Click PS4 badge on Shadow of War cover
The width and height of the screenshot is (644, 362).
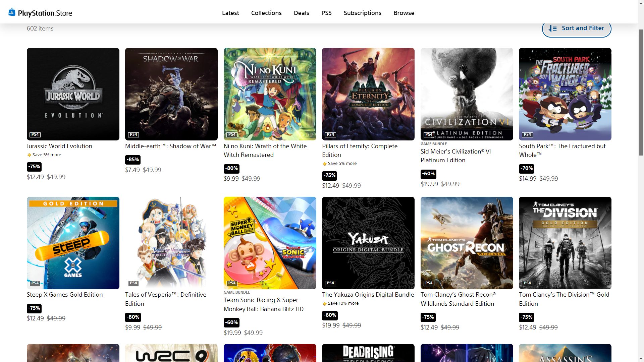pyautogui.click(x=133, y=135)
